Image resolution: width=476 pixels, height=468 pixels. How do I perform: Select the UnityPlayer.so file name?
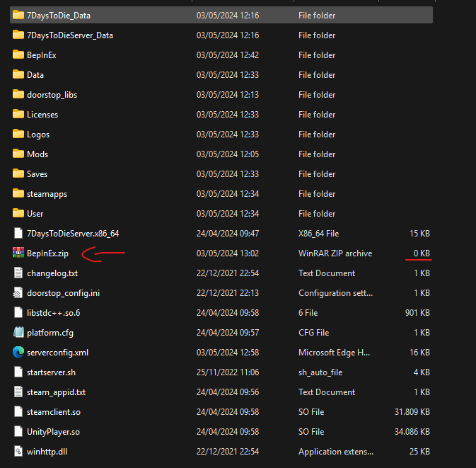[54, 432]
